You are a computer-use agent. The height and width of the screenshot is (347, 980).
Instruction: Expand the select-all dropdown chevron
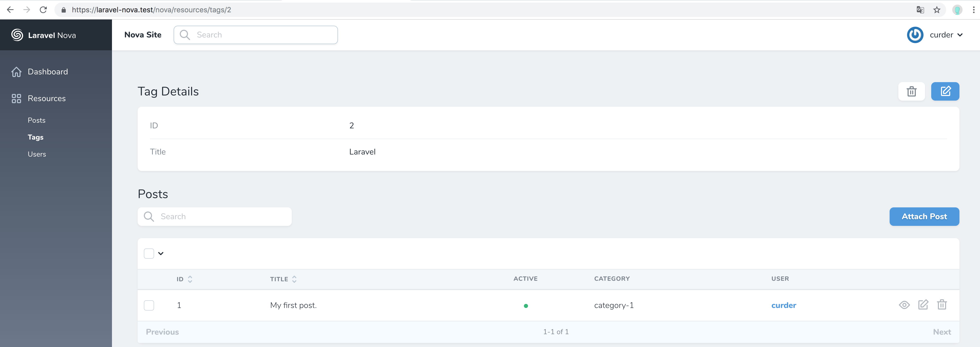(x=161, y=254)
